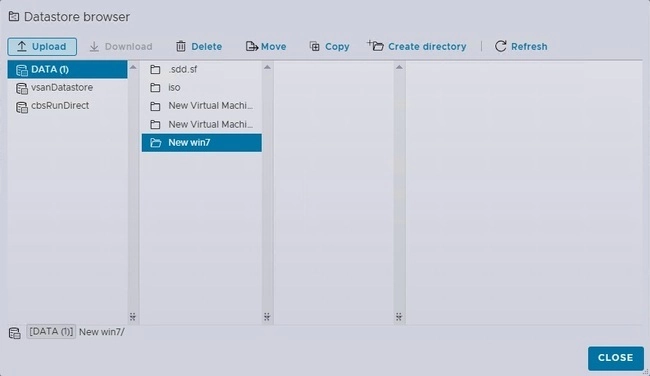The width and height of the screenshot is (650, 376).
Task: Click the New win7/ path text
Action: [102, 332]
